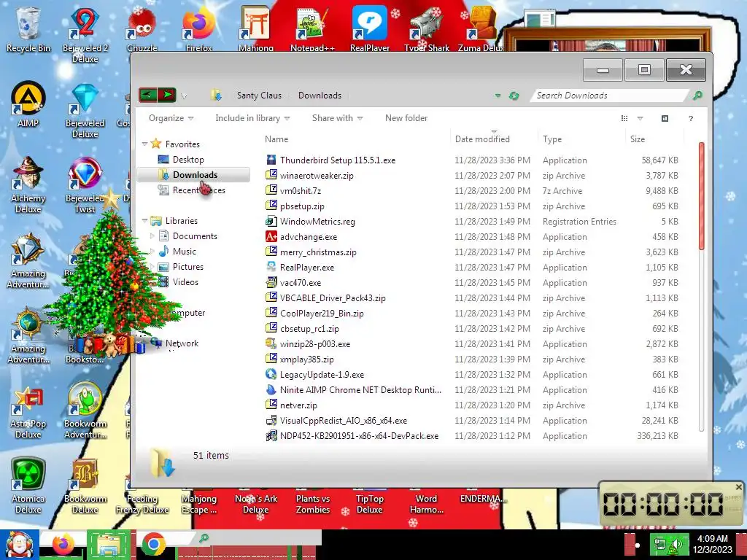Click the refresh icon in address bar

coord(514,96)
